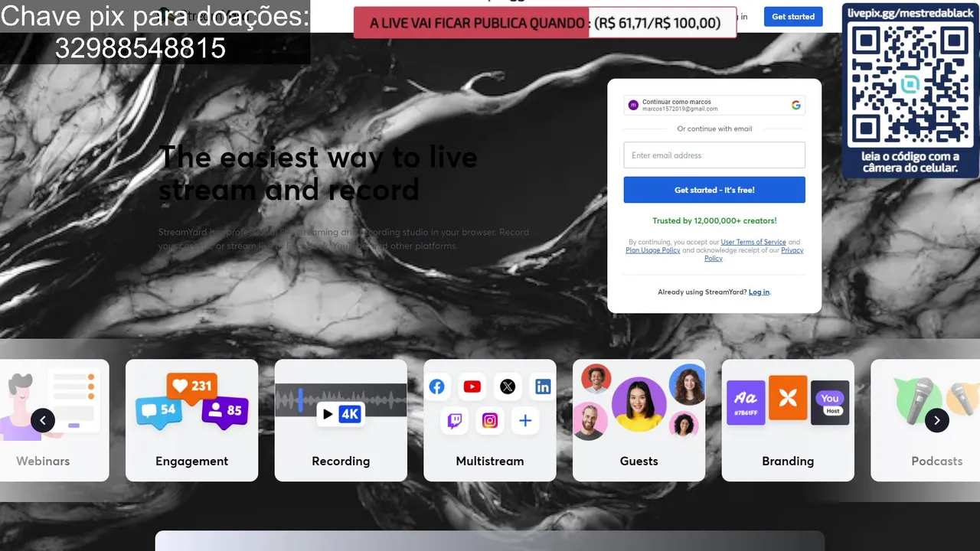This screenshot has width=980, height=551.
Task: Go to previous carousel slide arrow
Action: coord(43,420)
